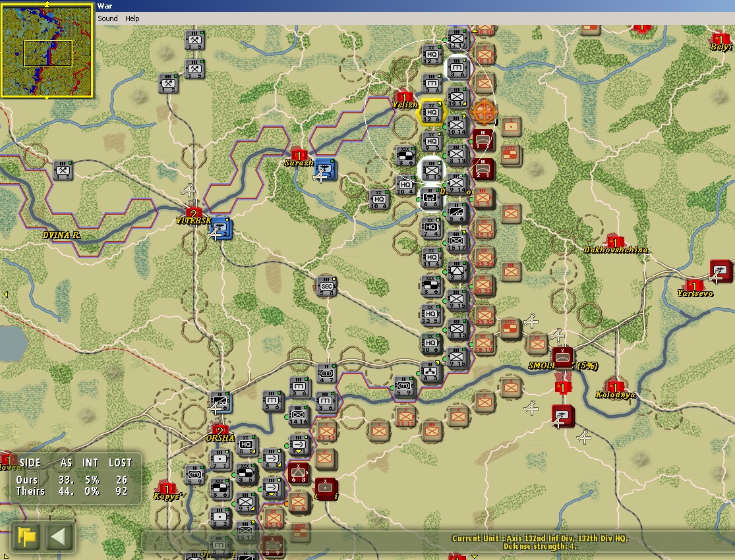Click the Kopys' objective marker
This screenshot has width=735, height=560.
(x=166, y=488)
